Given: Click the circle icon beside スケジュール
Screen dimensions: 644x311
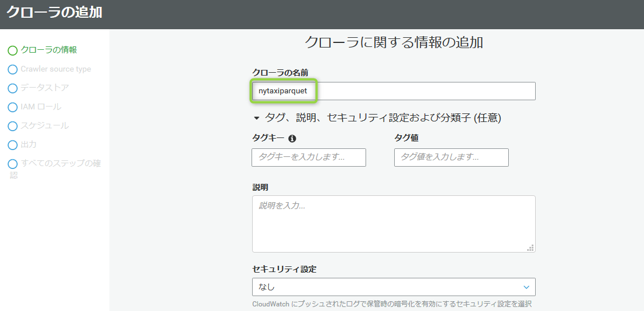Looking at the screenshot, I should [13, 126].
